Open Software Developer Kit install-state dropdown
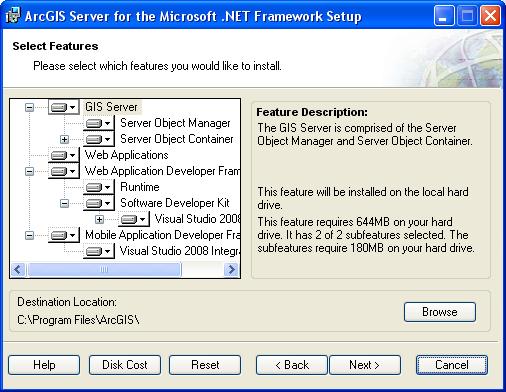 tap(98, 203)
